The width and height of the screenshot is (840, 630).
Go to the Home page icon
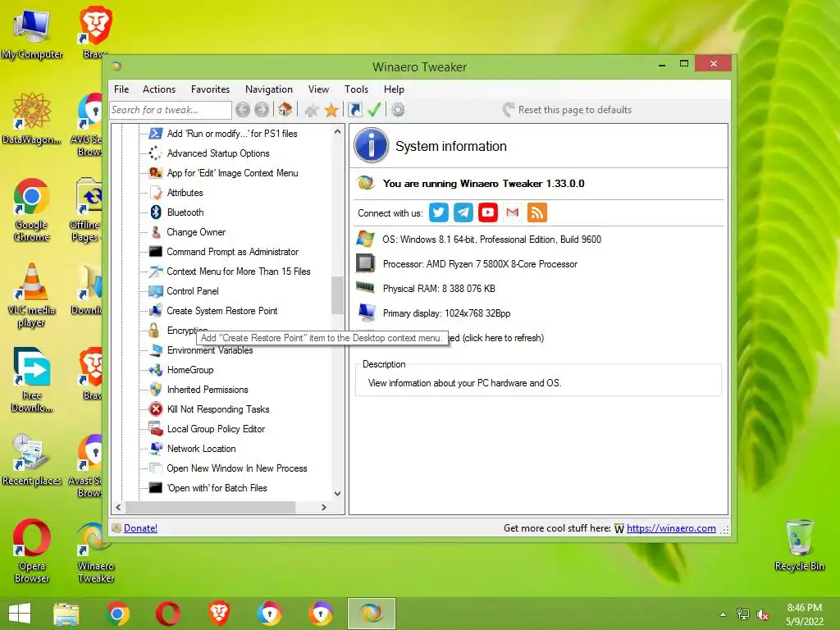click(x=285, y=109)
